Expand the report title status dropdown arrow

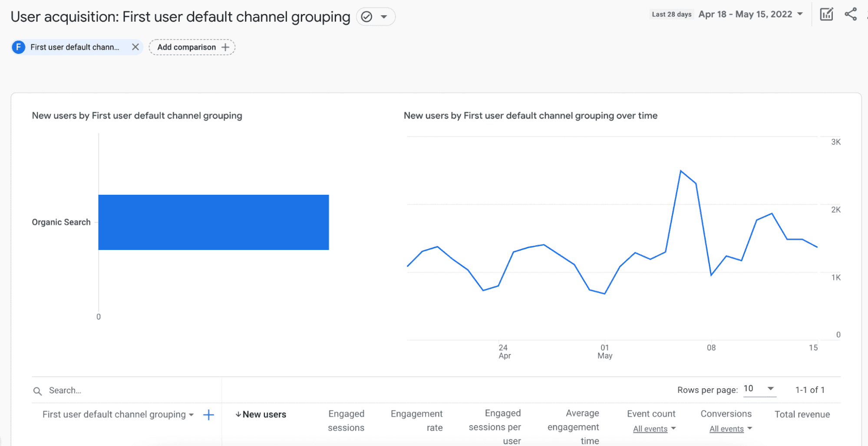pos(384,17)
